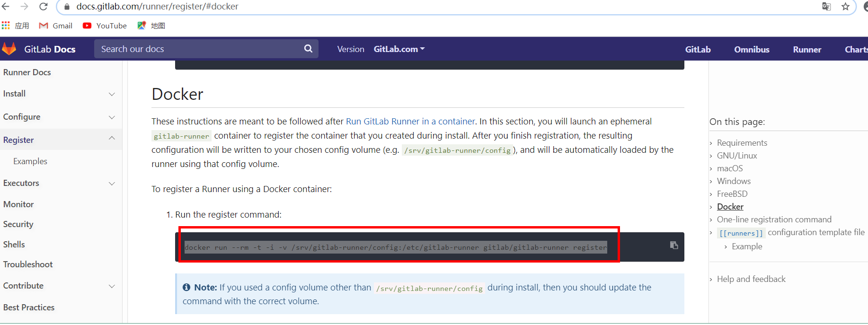Open the Google Translate page icon

(826, 7)
